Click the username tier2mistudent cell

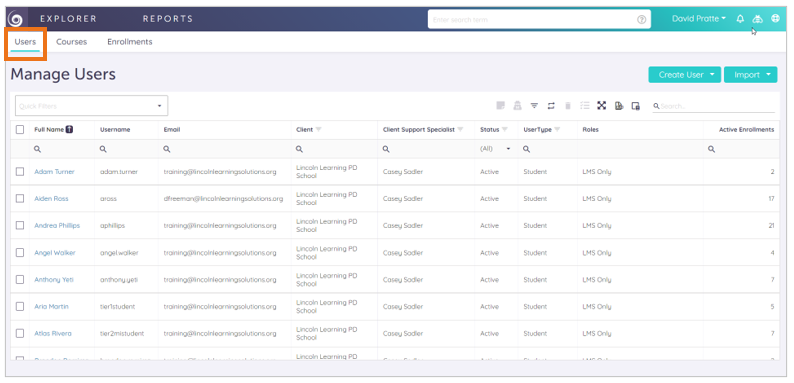coord(122,333)
